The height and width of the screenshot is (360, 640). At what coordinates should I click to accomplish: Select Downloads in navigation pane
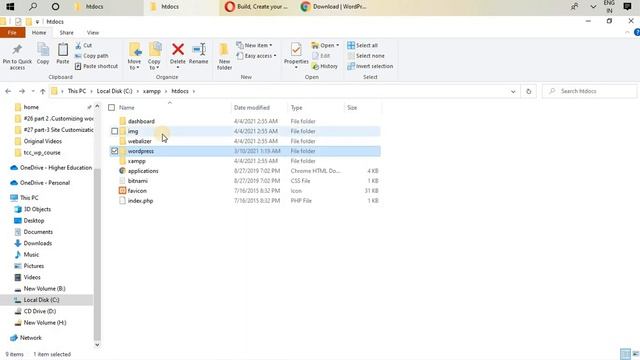click(38, 243)
